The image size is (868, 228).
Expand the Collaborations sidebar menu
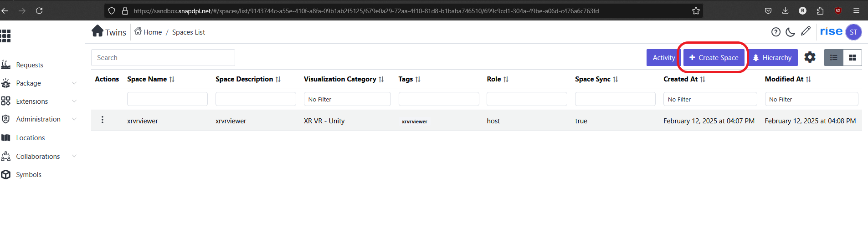pyautogui.click(x=39, y=157)
